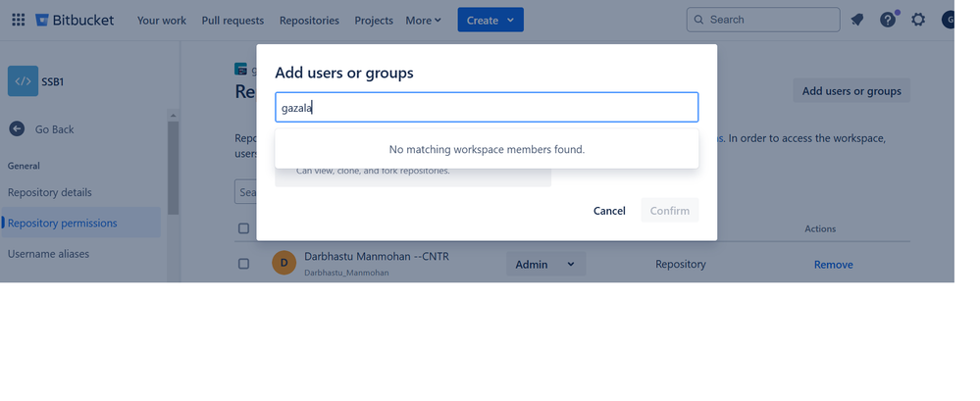
Task: Click the Add users or groups button
Action: tap(851, 90)
